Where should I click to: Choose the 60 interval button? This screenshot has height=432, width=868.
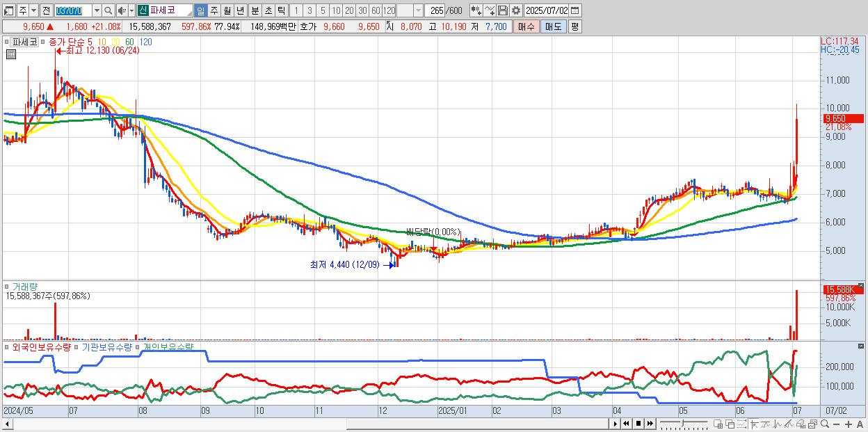point(376,10)
